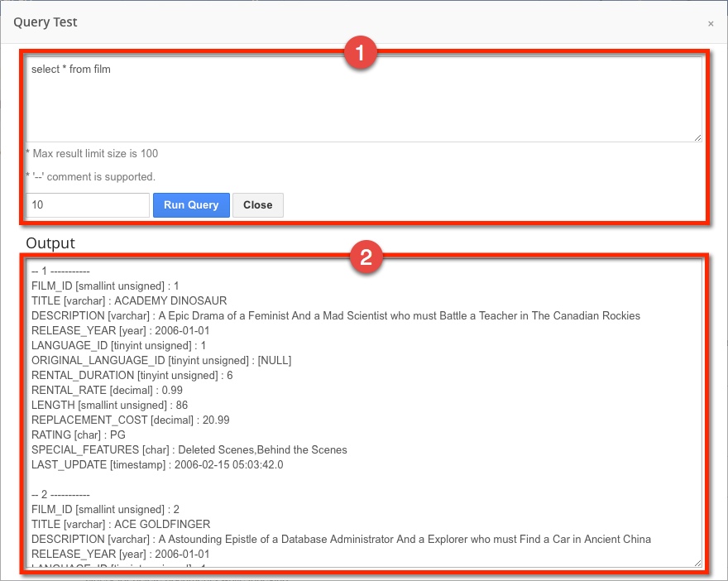This screenshot has width=728, height=581.
Task: Click the Query Test dialog title
Action: tap(45, 22)
